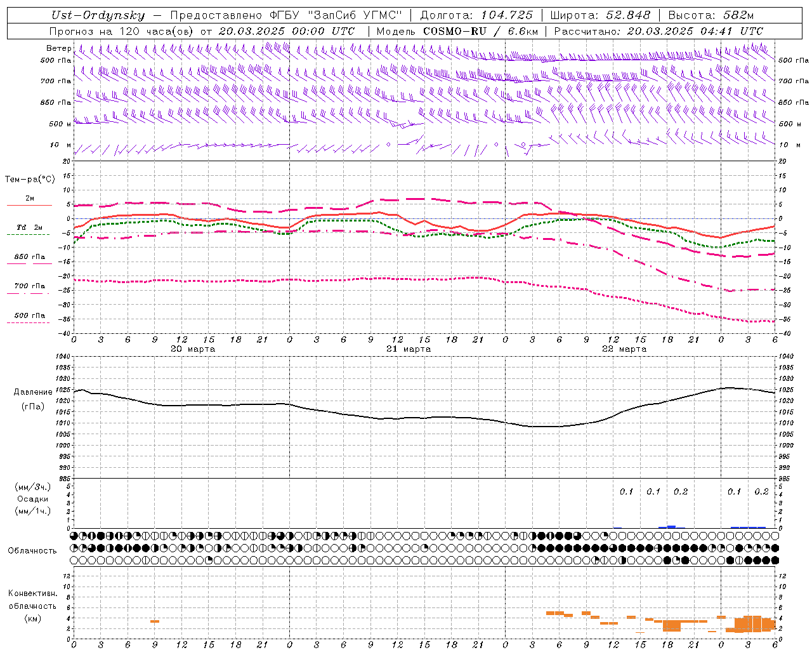The height and width of the screenshot is (650, 812).
Task: Click the Рассчитано: 20.03.2025 04:41 UTC text
Action: coord(658,31)
